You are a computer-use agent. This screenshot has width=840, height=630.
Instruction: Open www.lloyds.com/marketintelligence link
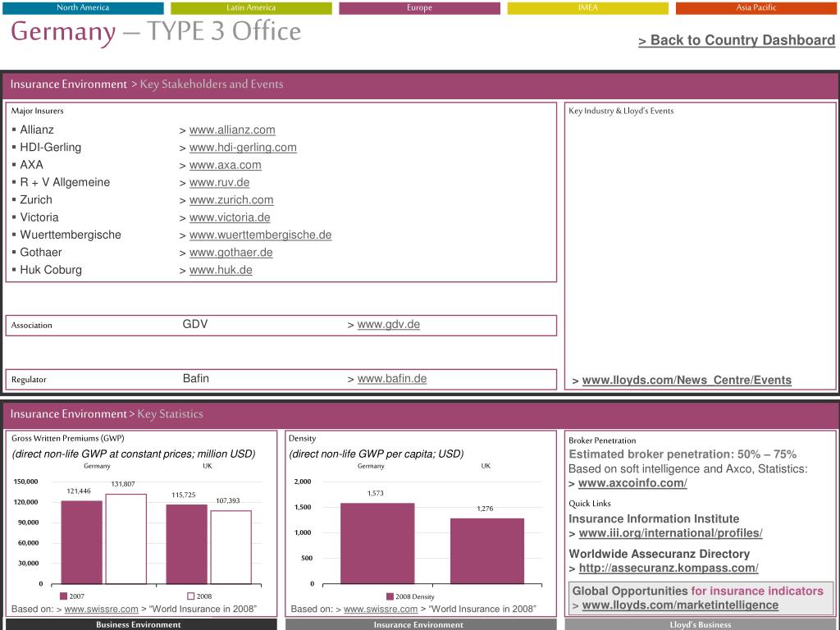680,605
